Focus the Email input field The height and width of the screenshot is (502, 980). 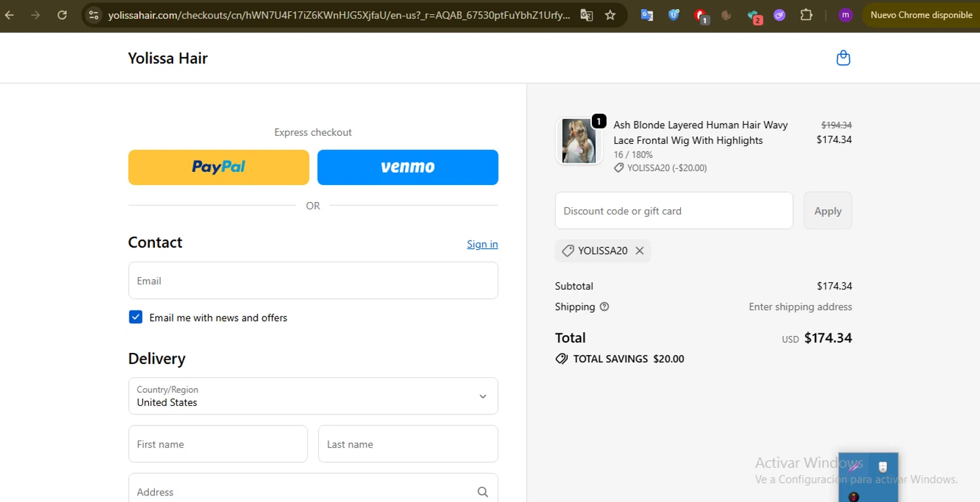pos(313,280)
